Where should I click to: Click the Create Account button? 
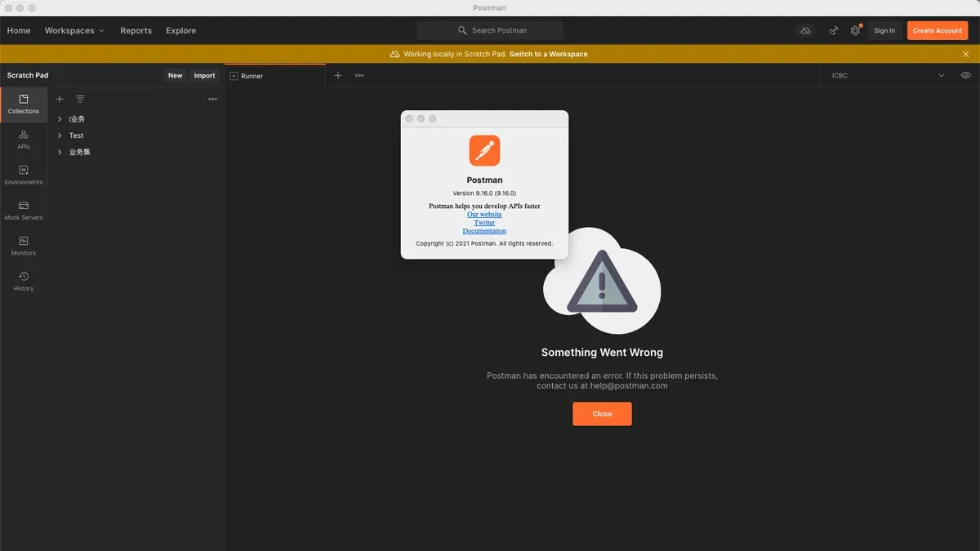click(938, 30)
